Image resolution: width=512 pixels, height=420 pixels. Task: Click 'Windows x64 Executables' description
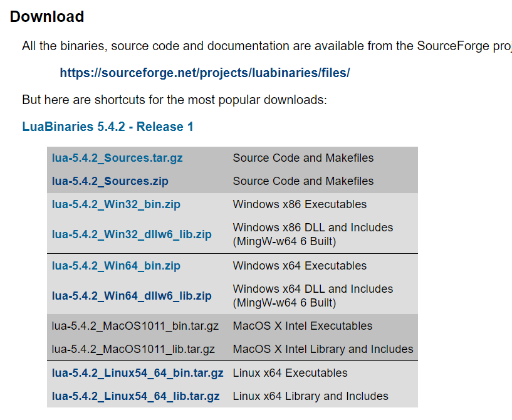pyautogui.click(x=300, y=266)
